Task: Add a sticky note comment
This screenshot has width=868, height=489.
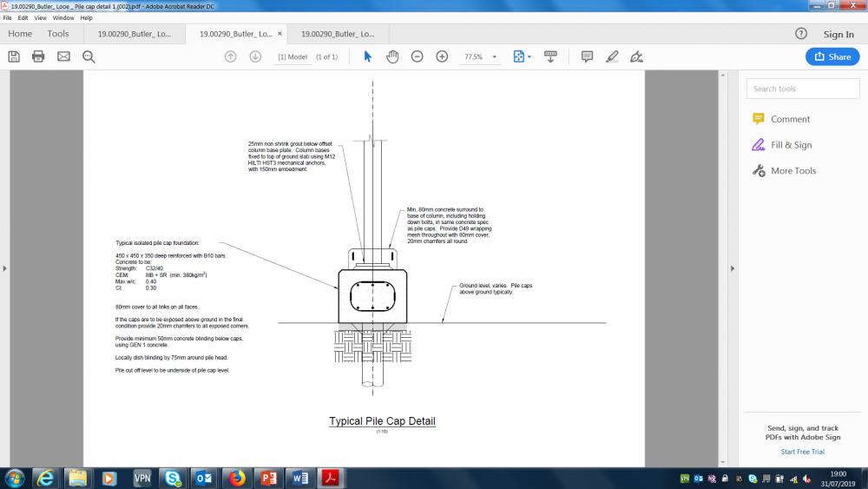Action: coord(588,56)
